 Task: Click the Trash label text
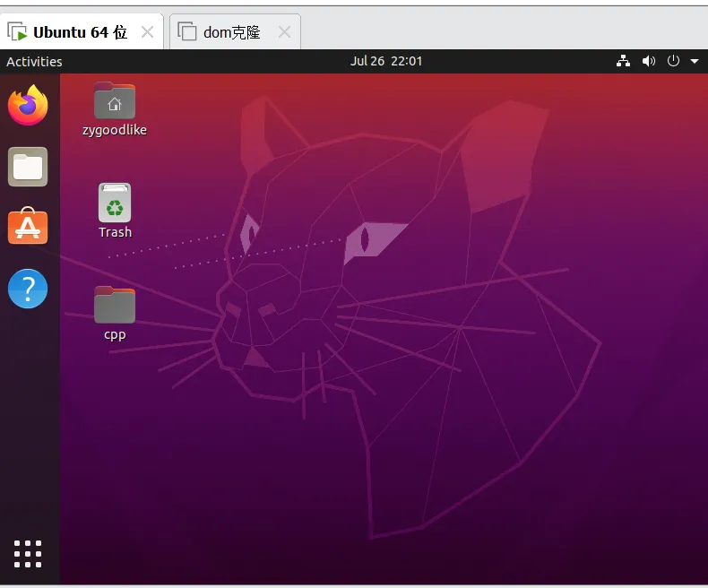(x=115, y=232)
